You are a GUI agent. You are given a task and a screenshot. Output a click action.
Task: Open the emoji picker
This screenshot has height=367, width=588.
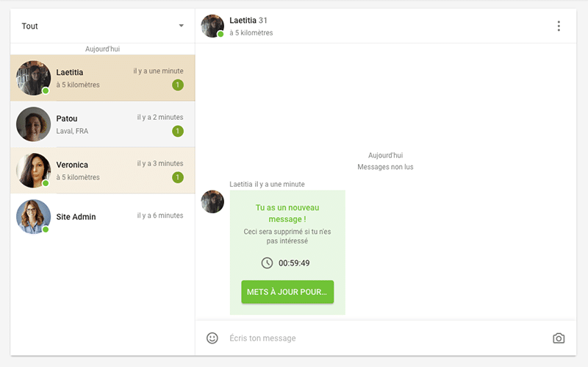point(212,338)
